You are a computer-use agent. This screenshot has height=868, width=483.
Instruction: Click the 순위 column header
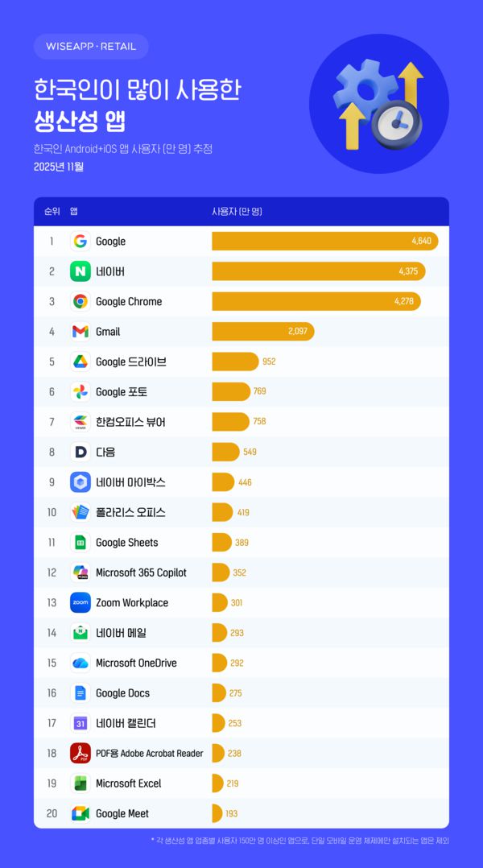[52, 212]
